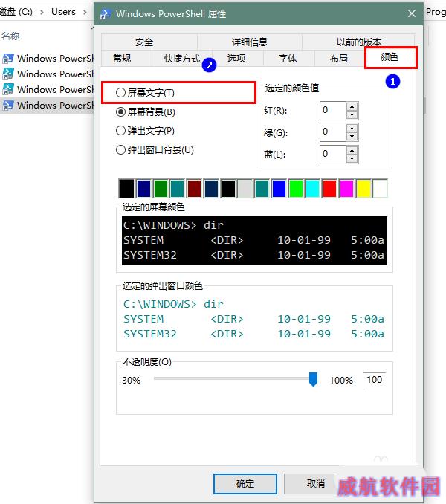Decrease the 蓝(L) value with down arrow
Screen dimensions: 446x504
click(352, 158)
